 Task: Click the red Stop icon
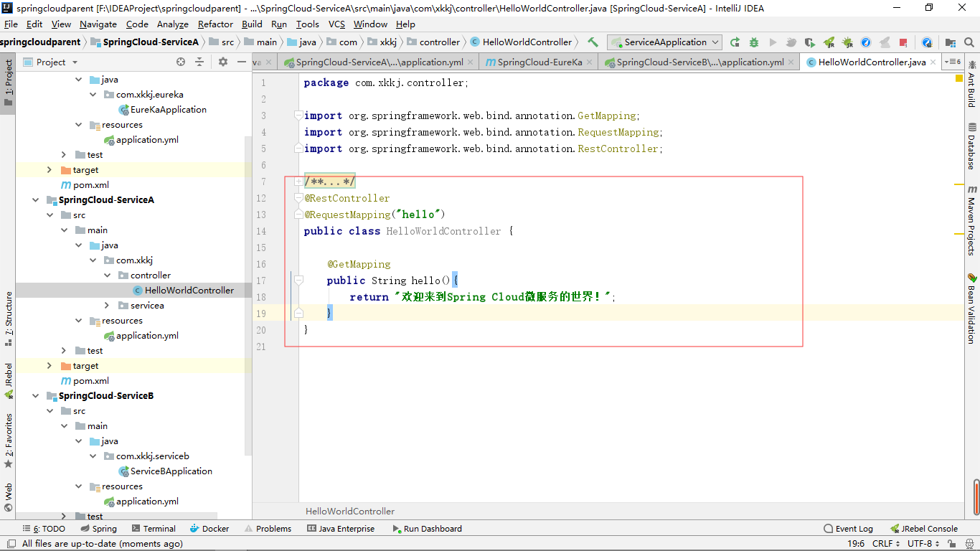point(903,42)
